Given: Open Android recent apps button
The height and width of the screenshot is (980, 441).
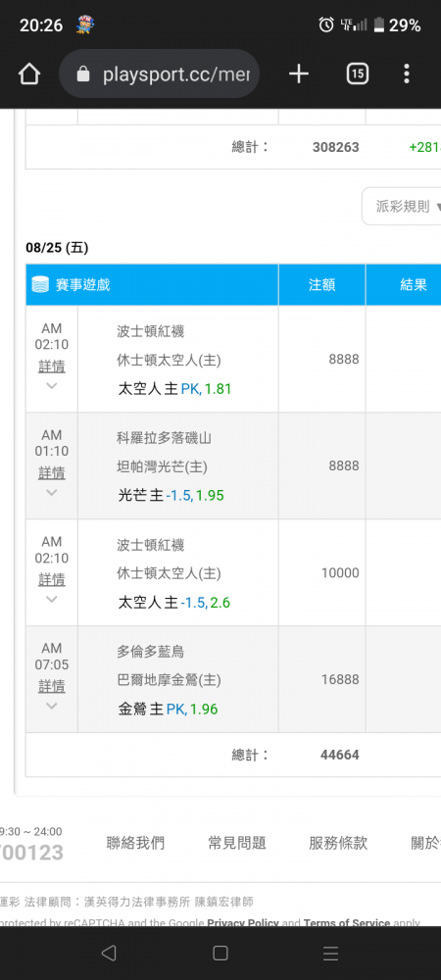Looking at the screenshot, I should point(330,953).
